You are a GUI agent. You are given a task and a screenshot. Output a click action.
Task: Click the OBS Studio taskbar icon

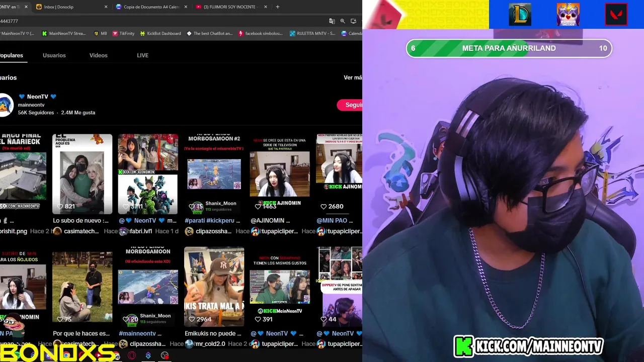click(x=165, y=355)
